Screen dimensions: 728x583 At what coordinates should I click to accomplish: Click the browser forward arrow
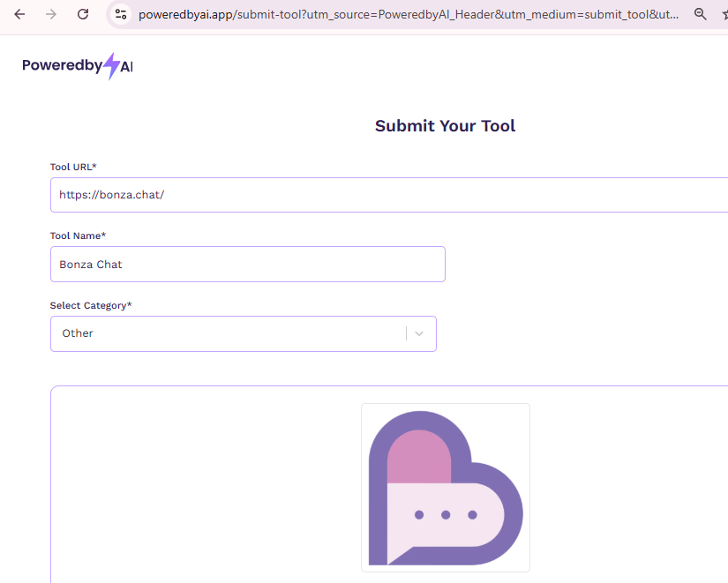coord(51,14)
